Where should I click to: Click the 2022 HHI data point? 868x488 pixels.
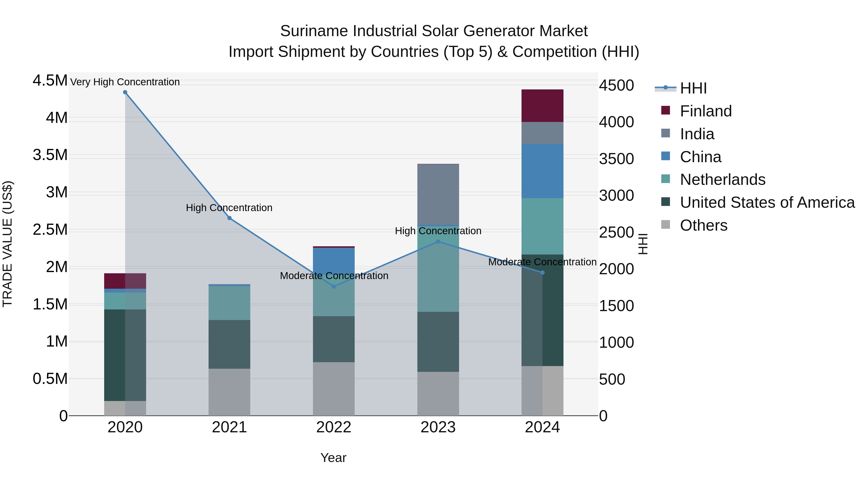pyautogui.click(x=334, y=287)
